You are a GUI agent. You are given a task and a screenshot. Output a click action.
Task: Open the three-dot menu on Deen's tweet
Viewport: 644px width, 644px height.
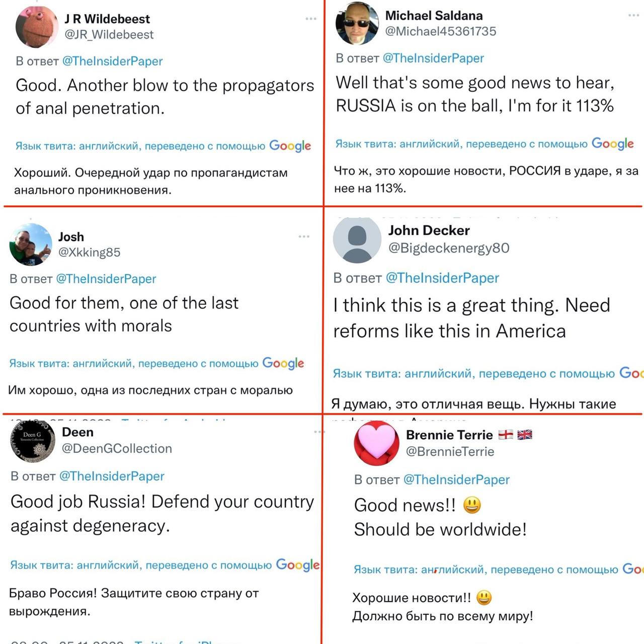tap(318, 432)
